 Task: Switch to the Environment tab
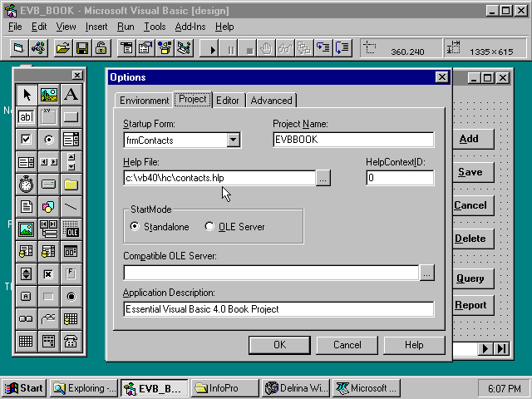click(144, 101)
